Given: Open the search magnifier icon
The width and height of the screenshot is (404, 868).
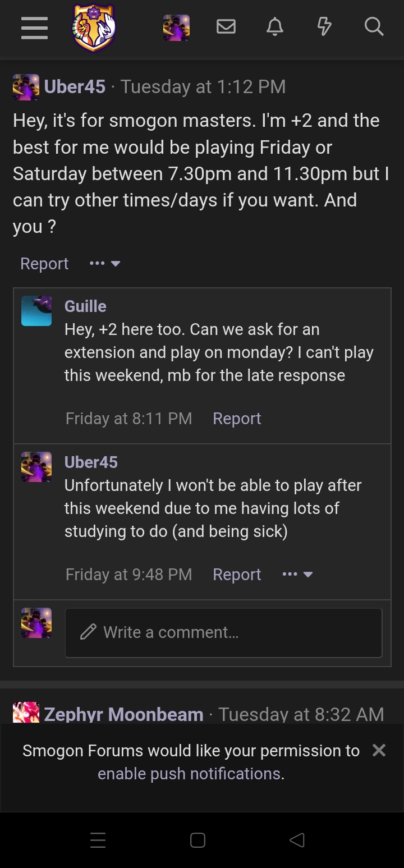Looking at the screenshot, I should [x=374, y=27].
